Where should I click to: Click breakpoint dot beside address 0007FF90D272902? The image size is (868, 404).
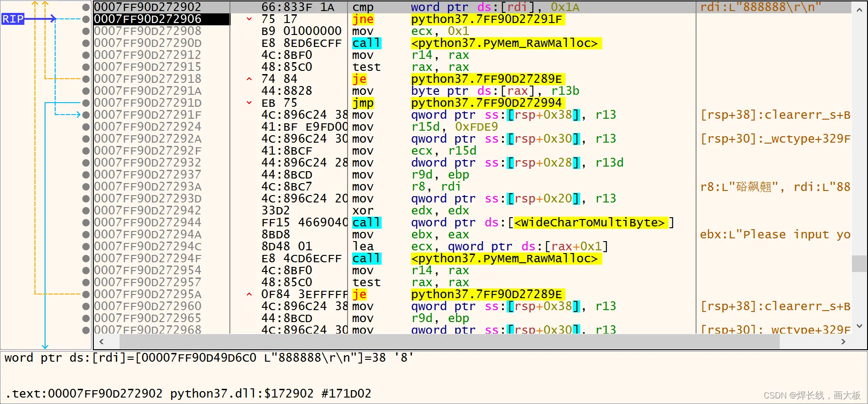[x=86, y=7]
